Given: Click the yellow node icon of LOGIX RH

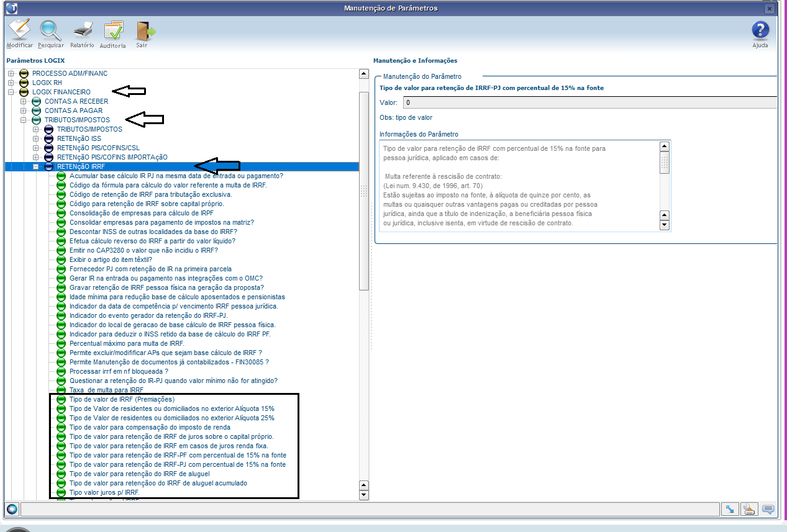Looking at the screenshot, I should (x=24, y=83).
